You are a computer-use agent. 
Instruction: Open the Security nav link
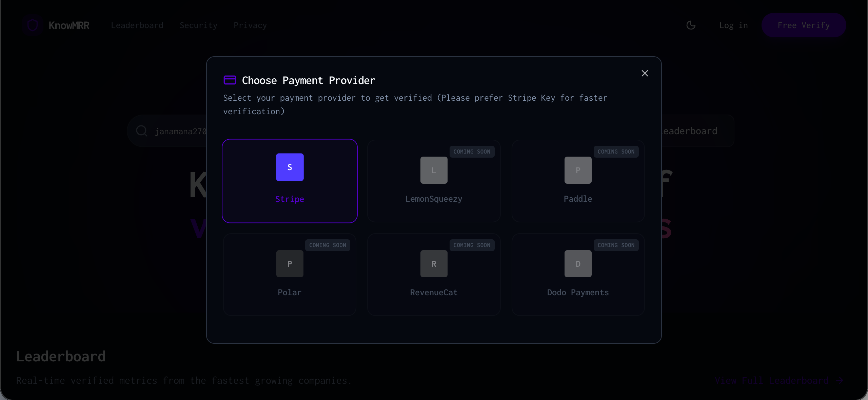(x=198, y=25)
